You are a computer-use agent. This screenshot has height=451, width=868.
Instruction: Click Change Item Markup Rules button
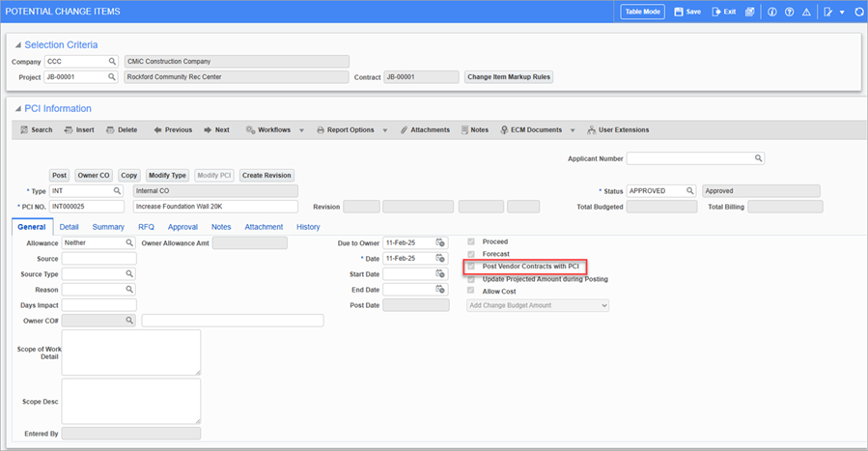pos(509,77)
